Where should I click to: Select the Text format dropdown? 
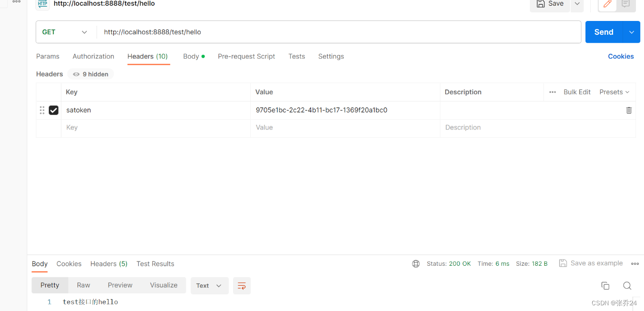[209, 285]
